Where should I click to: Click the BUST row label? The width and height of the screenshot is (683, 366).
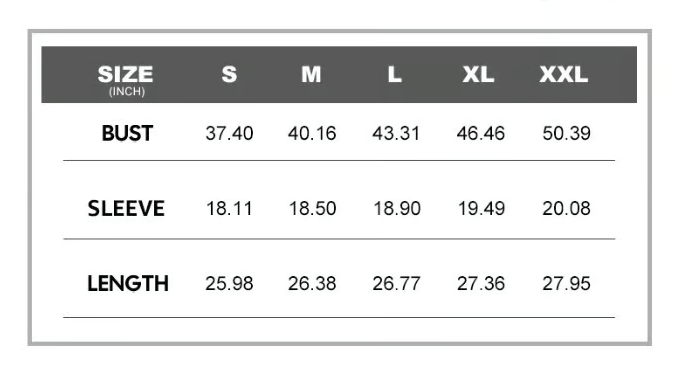click(x=127, y=133)
